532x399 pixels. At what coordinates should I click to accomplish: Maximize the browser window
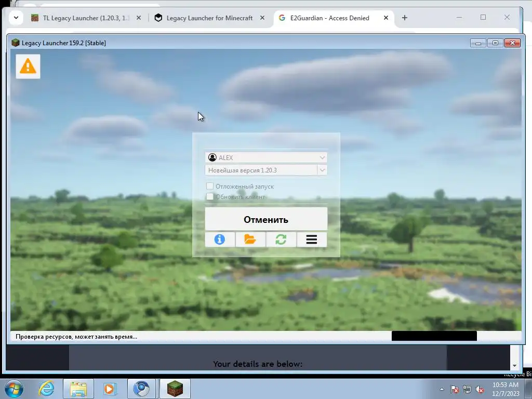[483, 17]
